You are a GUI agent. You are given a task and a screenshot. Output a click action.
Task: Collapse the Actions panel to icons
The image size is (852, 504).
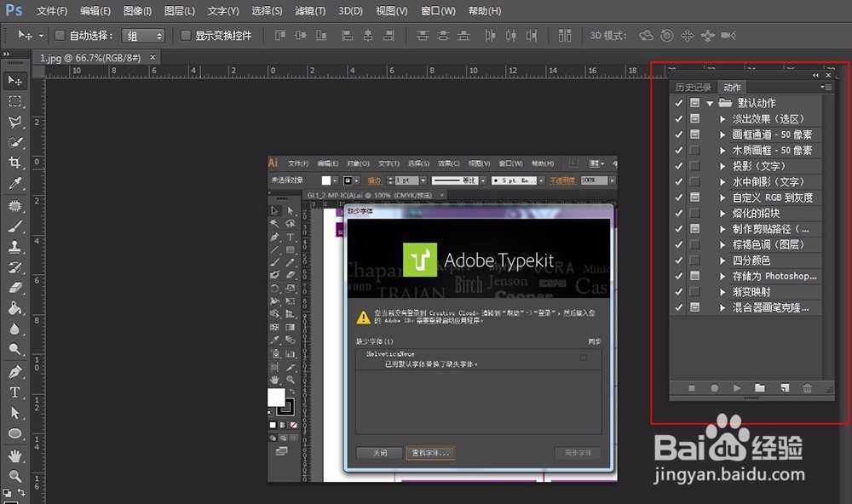(x=815, y=75)
